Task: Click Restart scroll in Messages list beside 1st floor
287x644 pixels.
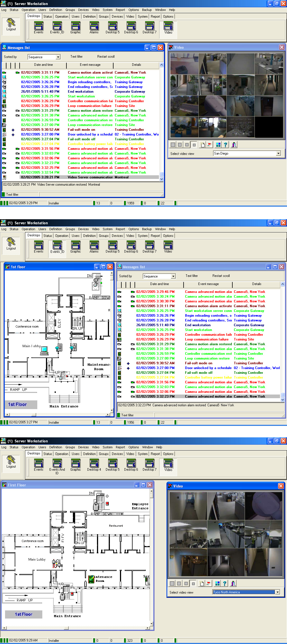Action: click(x=221, y=276)
